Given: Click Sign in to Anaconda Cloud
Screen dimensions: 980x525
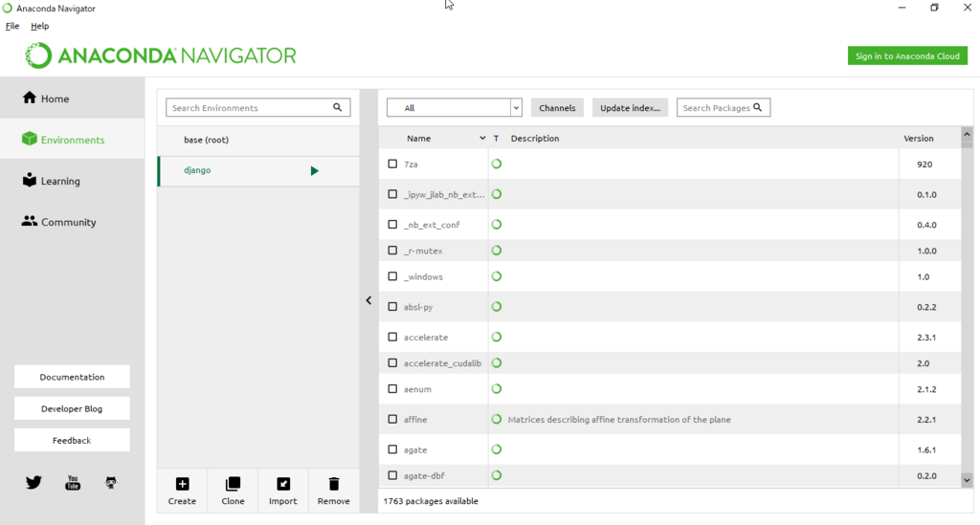Looking at the screenshot, I should pos(907,55).
